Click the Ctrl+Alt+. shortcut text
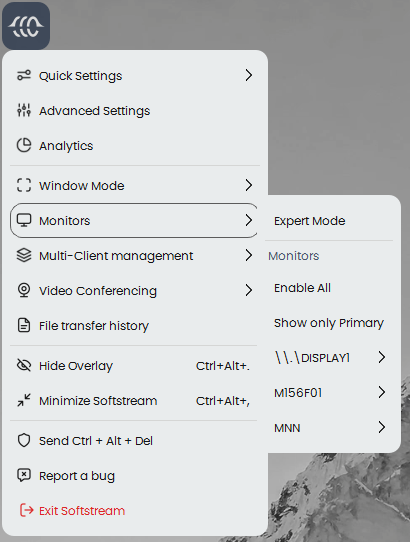This screenshot has height=542, width=410. point(223,366)
